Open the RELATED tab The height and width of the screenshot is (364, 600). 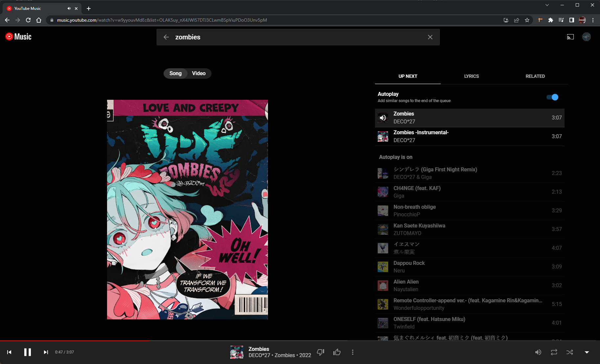point(535,76)
